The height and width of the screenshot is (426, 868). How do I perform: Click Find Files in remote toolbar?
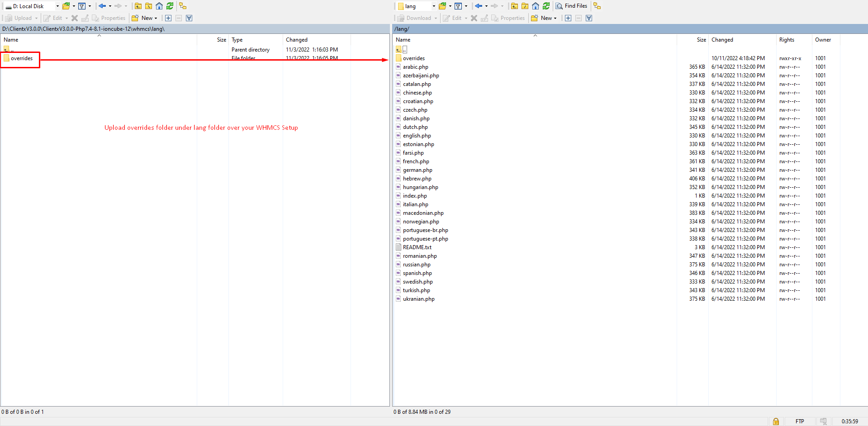click(571, 6)
